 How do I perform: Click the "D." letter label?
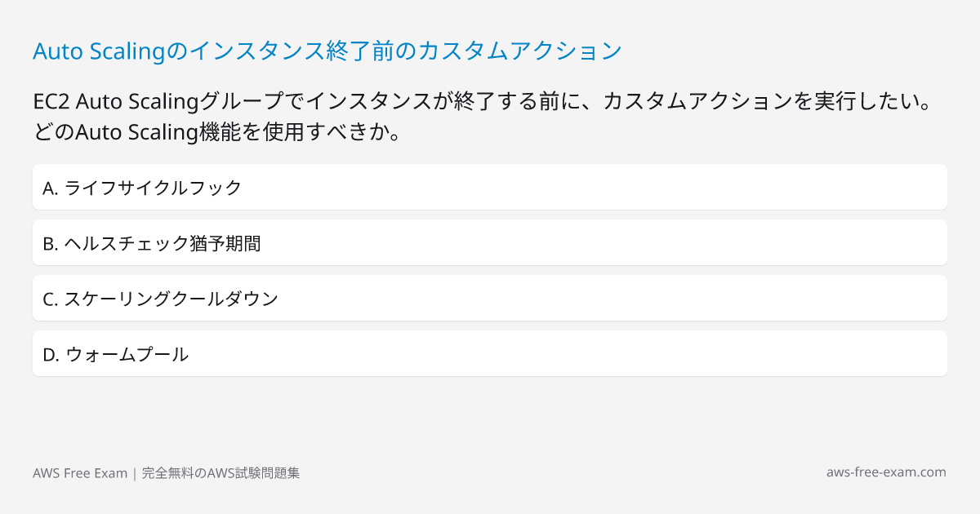click(51, 354)
